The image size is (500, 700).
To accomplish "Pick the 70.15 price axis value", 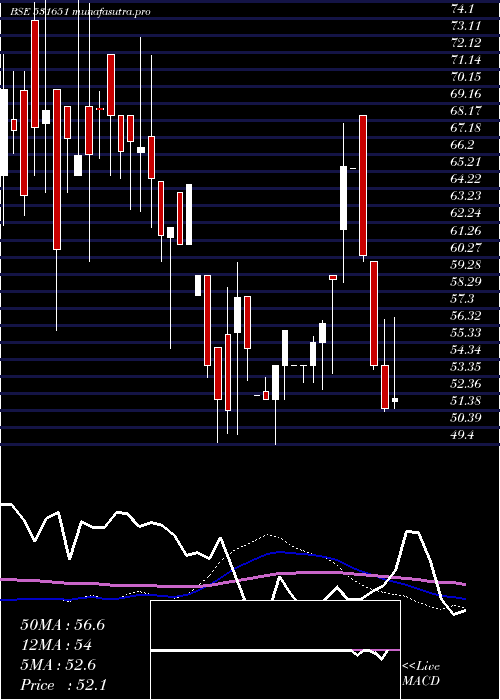I will click(x=466, y=77).
